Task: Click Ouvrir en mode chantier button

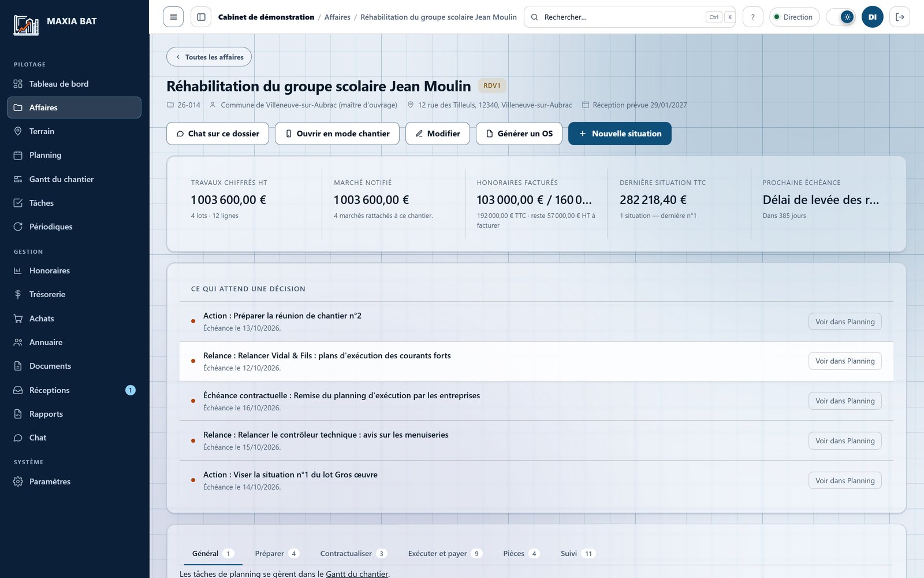Action: pos(337,134)
